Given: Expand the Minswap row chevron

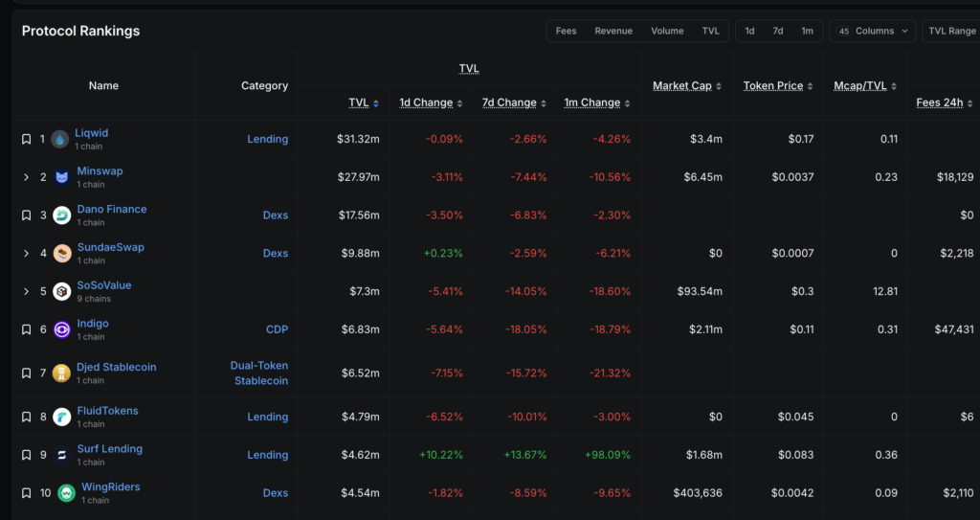Looking at the screenshot, I should pos(26,177).
